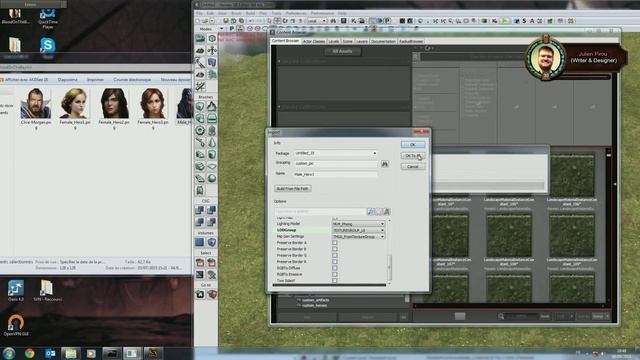Switch to Levels tab

tap(333, 41)
